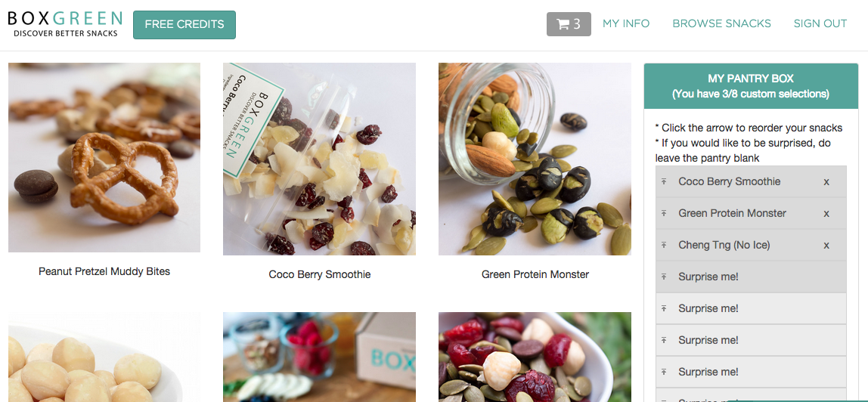Go to Browse Snacks
868x402 pixels.
tap(721, 23)
